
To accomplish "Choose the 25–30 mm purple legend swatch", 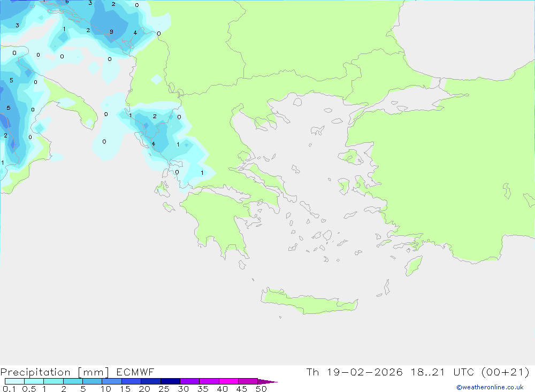I will coord(170,381).
